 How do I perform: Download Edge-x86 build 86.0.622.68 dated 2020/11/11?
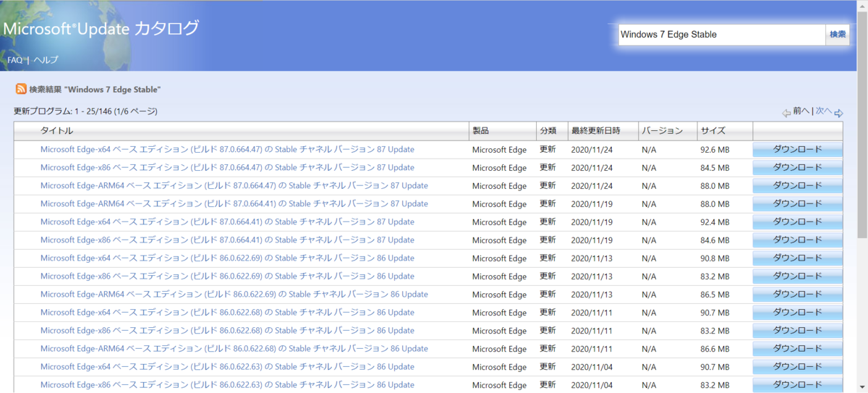[798, 331]
